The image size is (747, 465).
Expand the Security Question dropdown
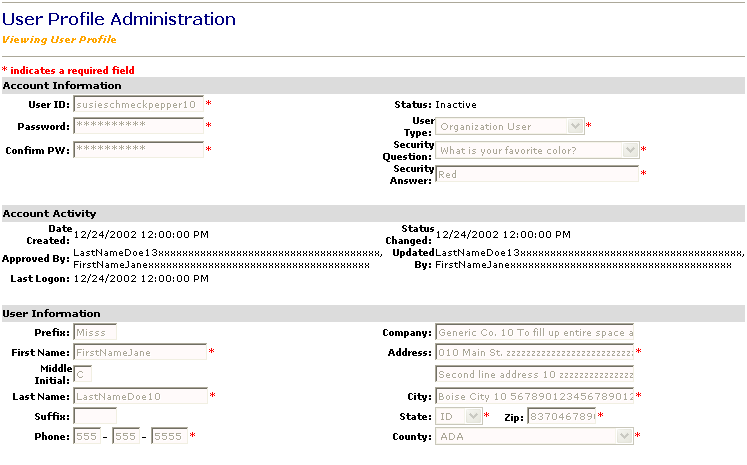coord(537,150)
